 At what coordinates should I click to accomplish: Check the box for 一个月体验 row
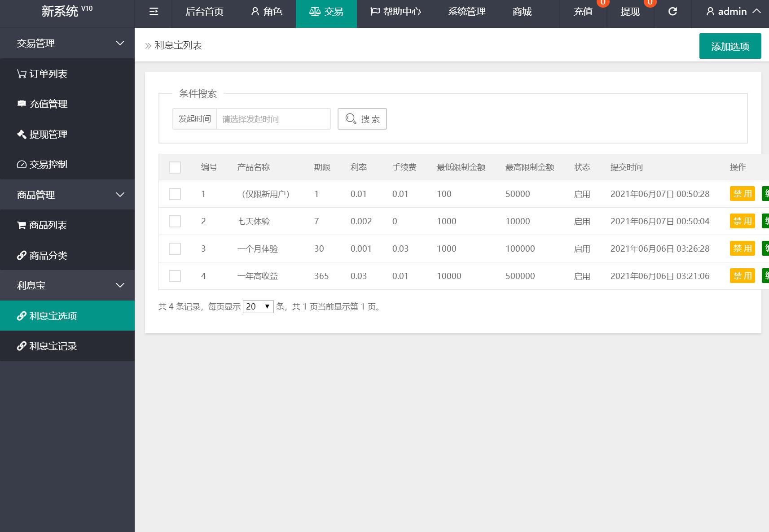(x=175, y=249)
